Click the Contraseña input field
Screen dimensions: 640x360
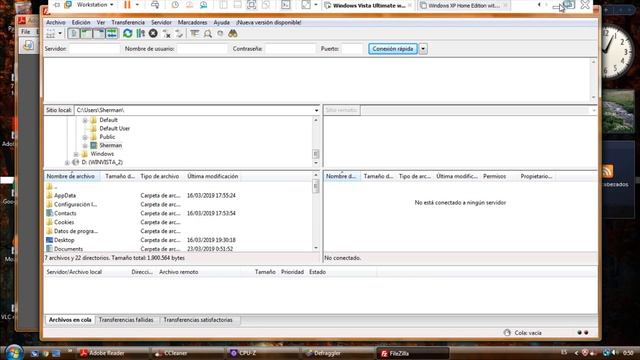[290, 49]
